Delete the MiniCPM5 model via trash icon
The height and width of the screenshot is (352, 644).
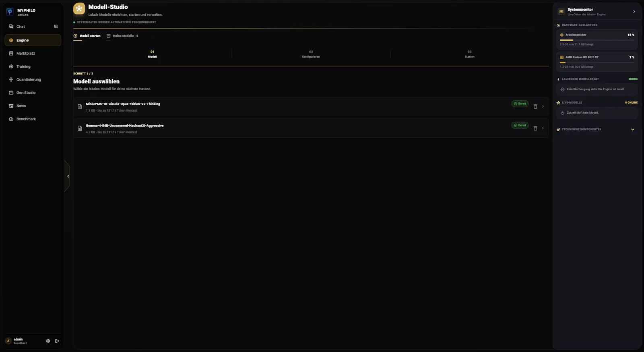coord(535,107)
